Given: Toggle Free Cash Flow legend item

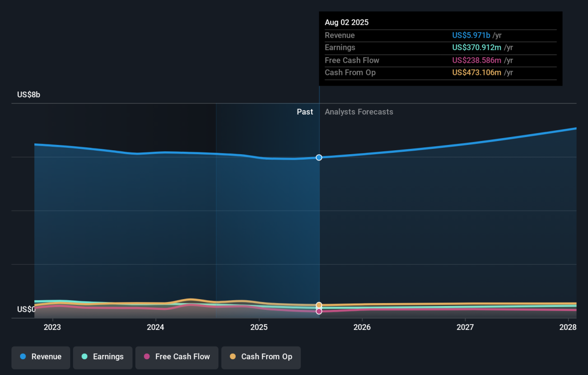Looking at the screenshot, I should coord(176,357).
